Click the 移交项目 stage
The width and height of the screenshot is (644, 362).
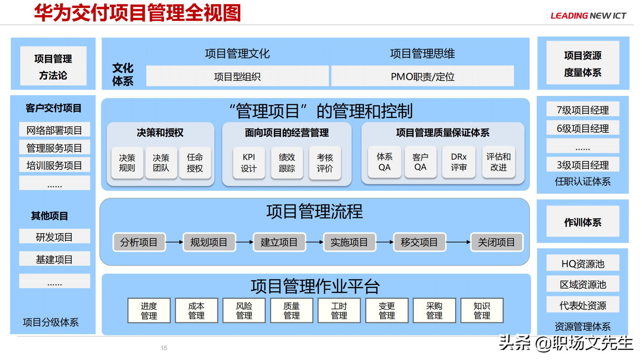[419, 242]
